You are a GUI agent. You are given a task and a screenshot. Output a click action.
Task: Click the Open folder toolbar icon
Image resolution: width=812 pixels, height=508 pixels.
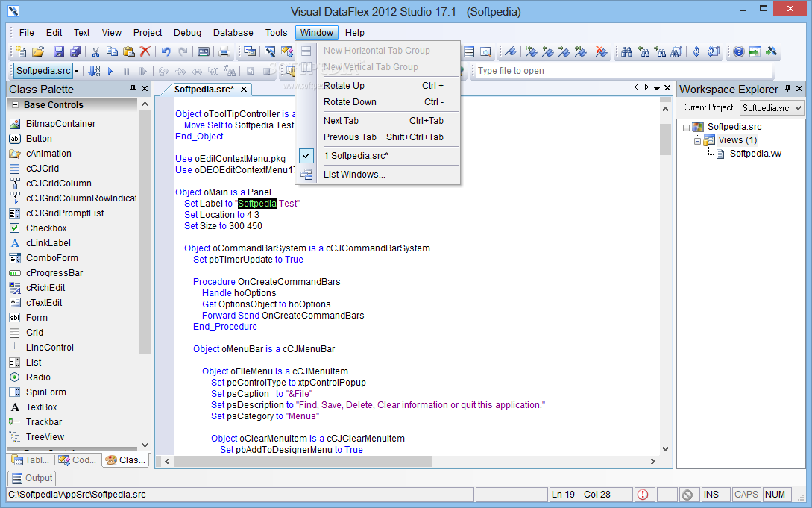click(x=38, y=51)
